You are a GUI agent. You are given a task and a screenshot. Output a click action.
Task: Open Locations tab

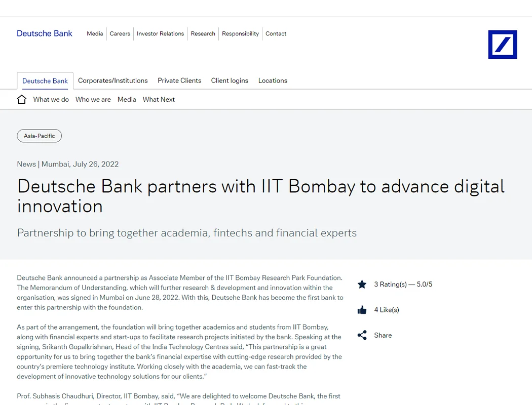pyautogui.click(x=273, y=80)
